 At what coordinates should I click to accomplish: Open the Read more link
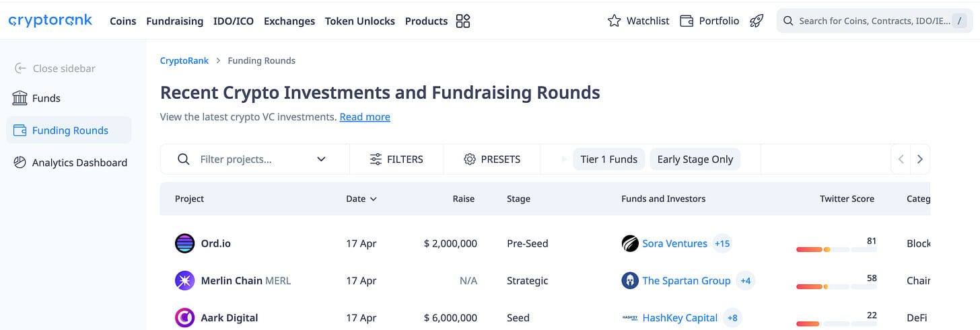[365, 117]
